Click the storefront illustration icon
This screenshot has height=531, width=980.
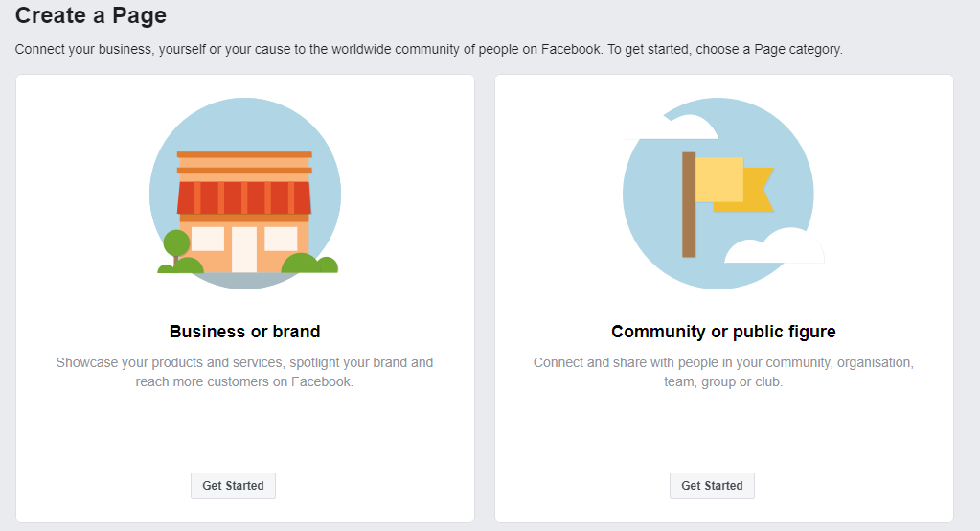[x=244, y=193]
